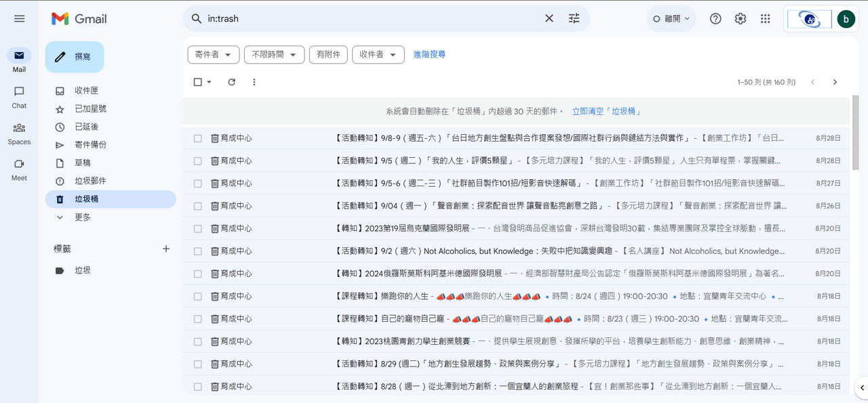Click the refresh icon
Viewport: 868px width, 403px height.
point(232,82)
